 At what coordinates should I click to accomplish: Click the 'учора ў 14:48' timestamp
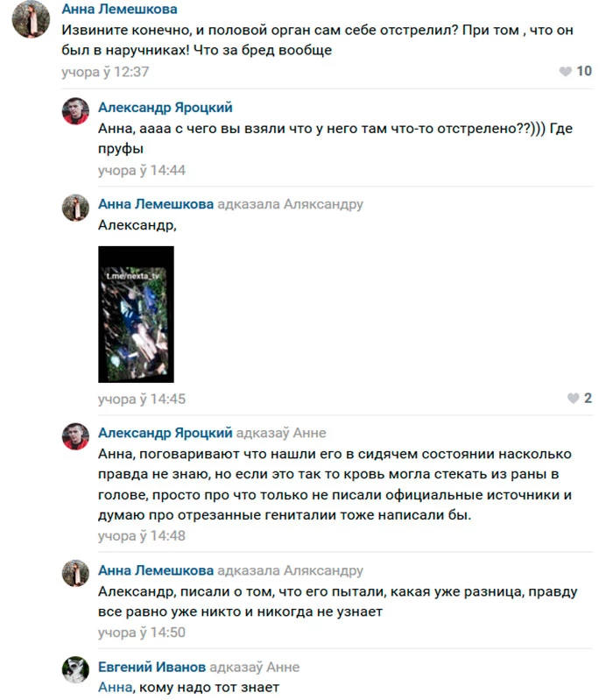142,535
